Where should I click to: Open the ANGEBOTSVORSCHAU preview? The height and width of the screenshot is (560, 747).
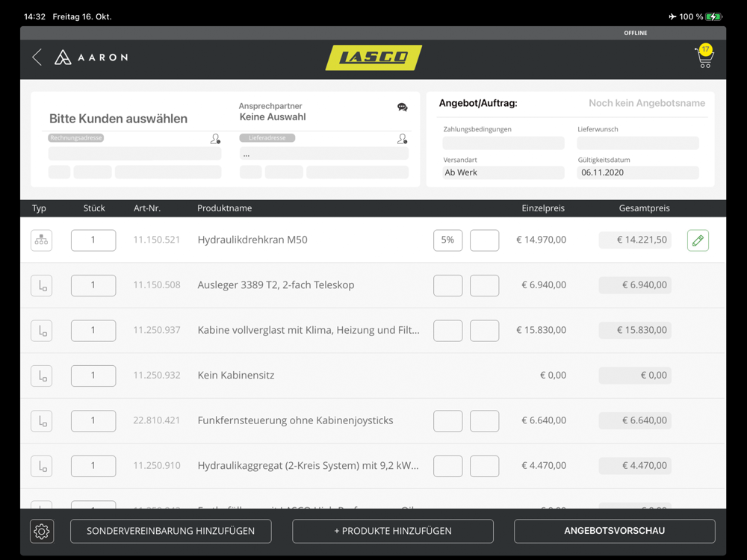click(615, 531)
